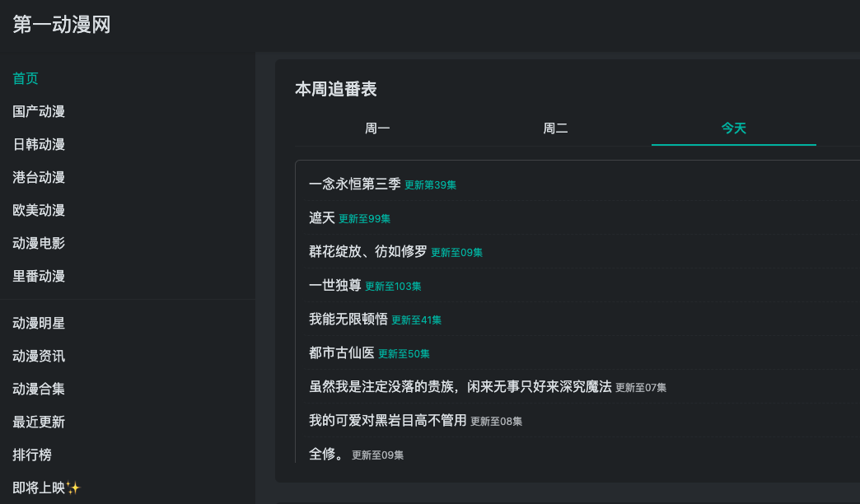Screen dimensions: 860x504
Task: Select the 今天 schedule tab
Action: click(x=733, y=128)
